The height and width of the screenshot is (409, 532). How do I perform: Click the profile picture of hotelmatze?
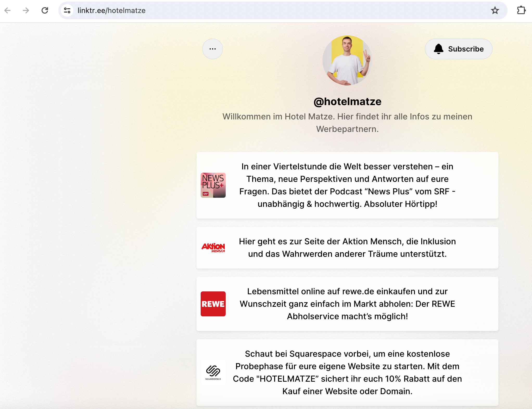pos(347,60)
